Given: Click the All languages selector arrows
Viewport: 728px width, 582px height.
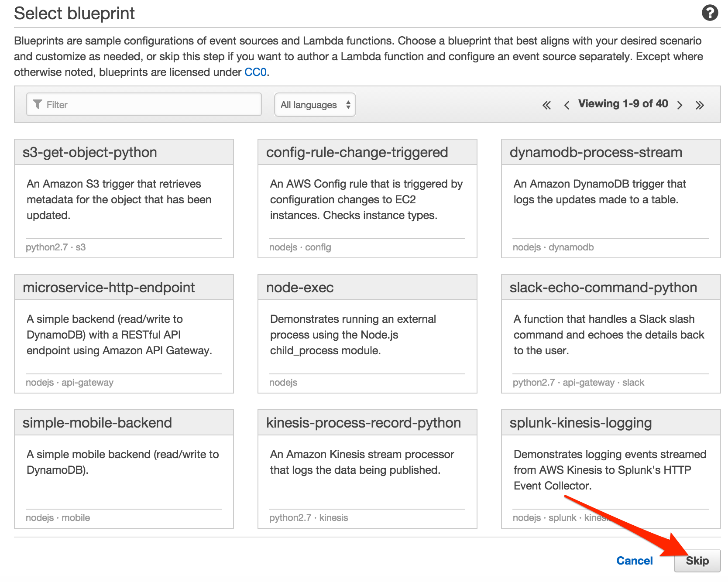Looking at the screenshot, I should pyautogui.click(x=348, y=105).
